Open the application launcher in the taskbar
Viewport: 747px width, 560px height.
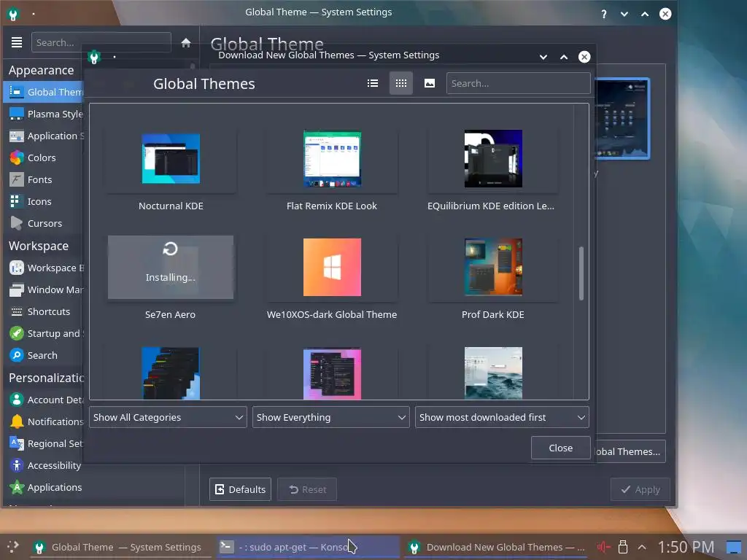[x=12, y=547]
